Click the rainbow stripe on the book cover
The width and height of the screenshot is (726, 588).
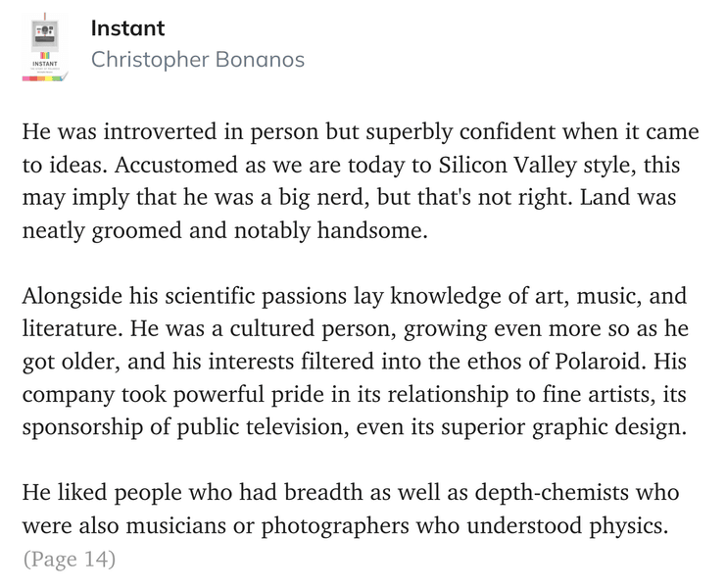(x=43, y=78)
